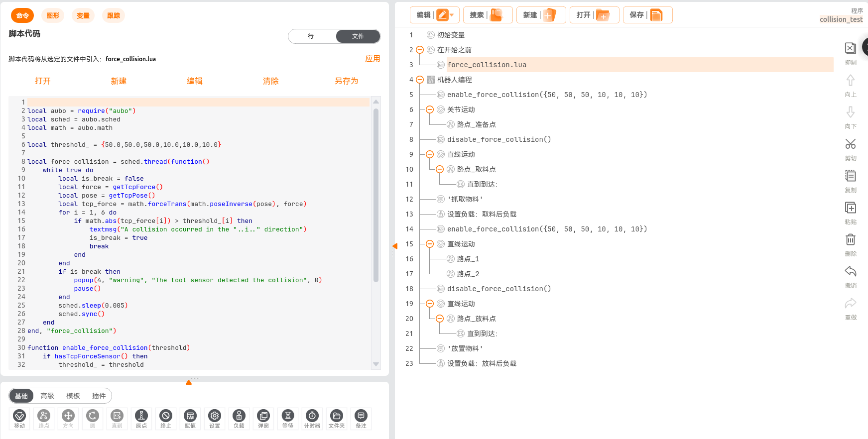
Task: Toggle 抑制 (Suppress) for selected node
Action: click(x=851, y=49)
